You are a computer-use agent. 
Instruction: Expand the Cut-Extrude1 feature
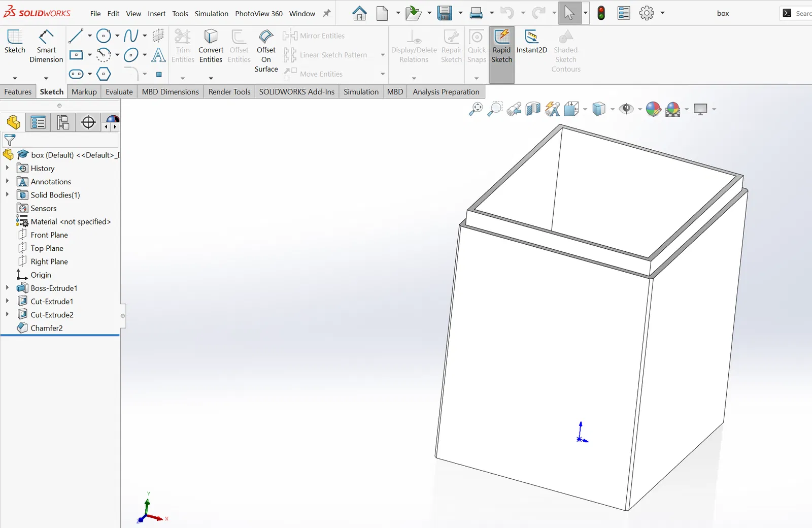[7, 301]
